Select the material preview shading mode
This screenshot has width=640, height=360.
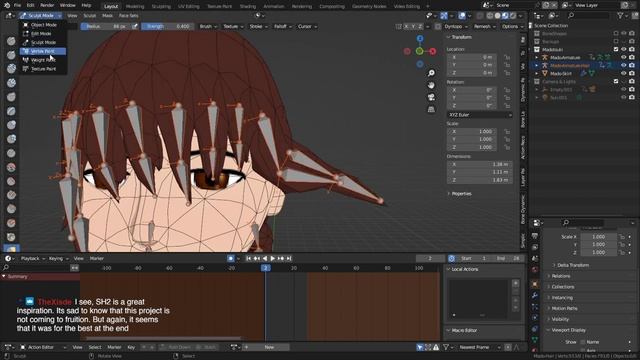(x=505, y=16)
